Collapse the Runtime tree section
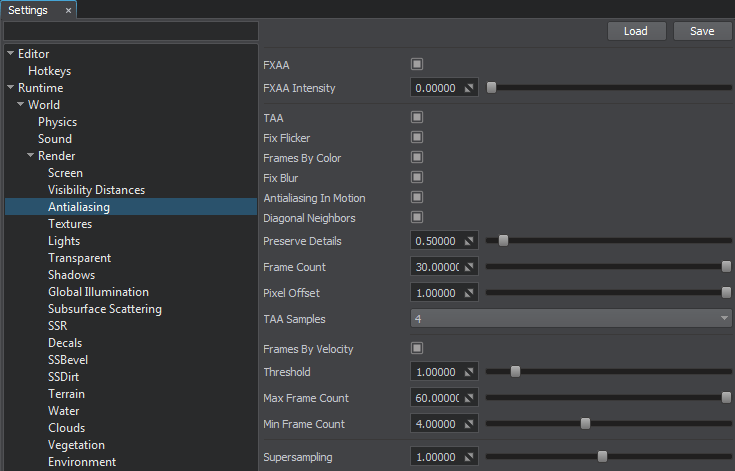This screenshot has width=735, height=471. point(10,88)
